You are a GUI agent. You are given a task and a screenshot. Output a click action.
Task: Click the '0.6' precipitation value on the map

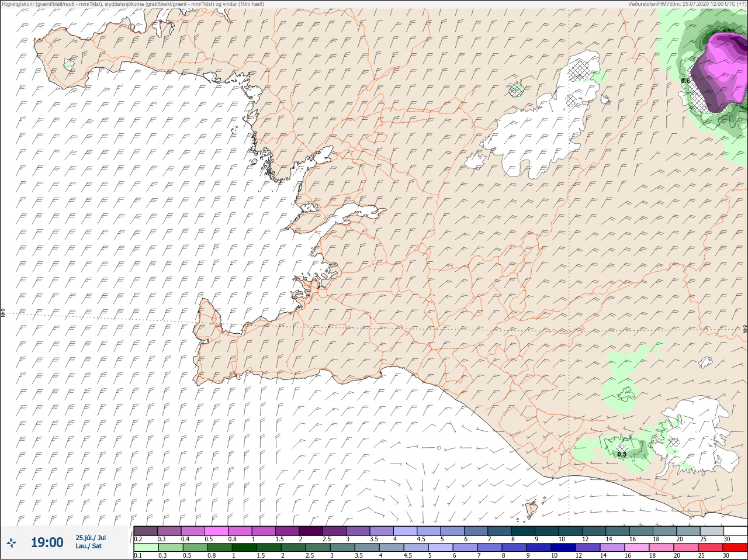(x=685, y=81)
